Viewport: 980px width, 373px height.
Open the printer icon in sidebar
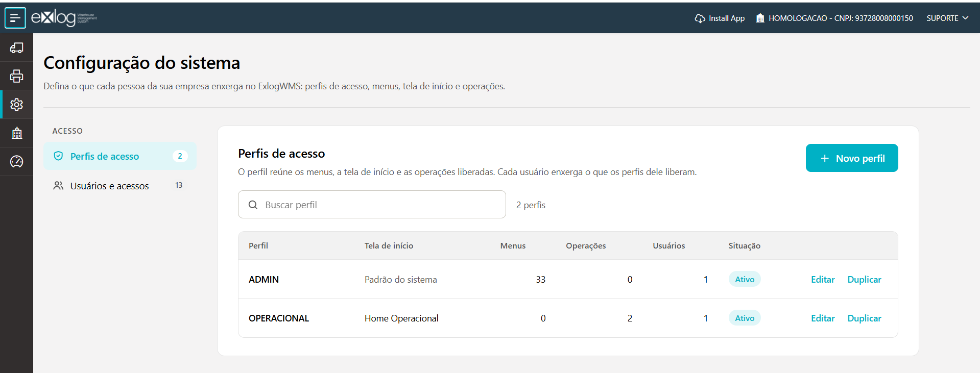(x=16, y=76)
